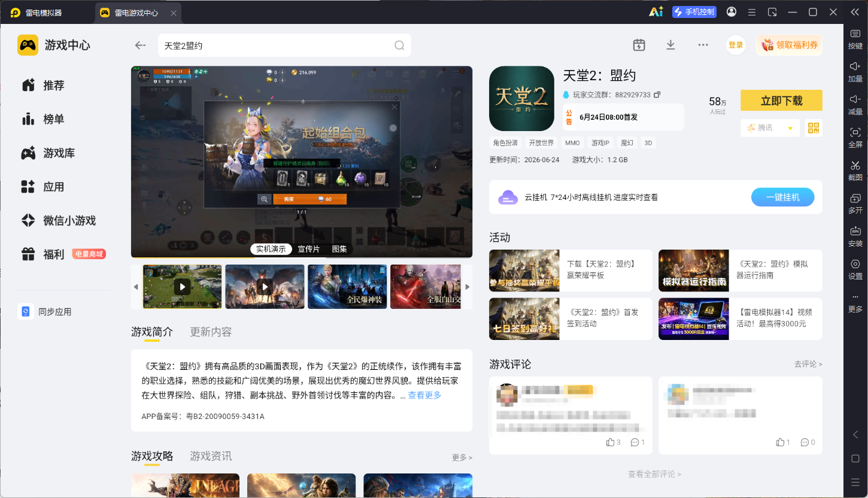Take a screenshot with 截图 scissors icon
Image resolution: width=868 pixels, height=498 pixels.
tap(855, 171)
